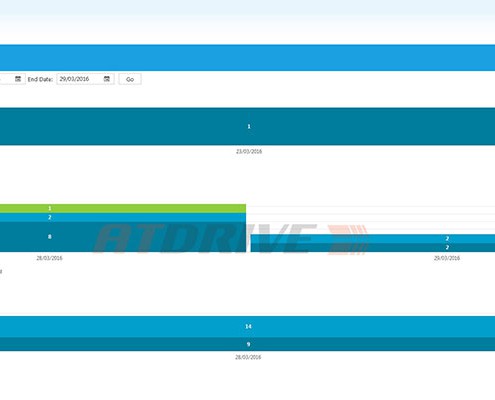Open the start date calendar picker icon
This screenshot has width=495, height=400.
point(18,79)
